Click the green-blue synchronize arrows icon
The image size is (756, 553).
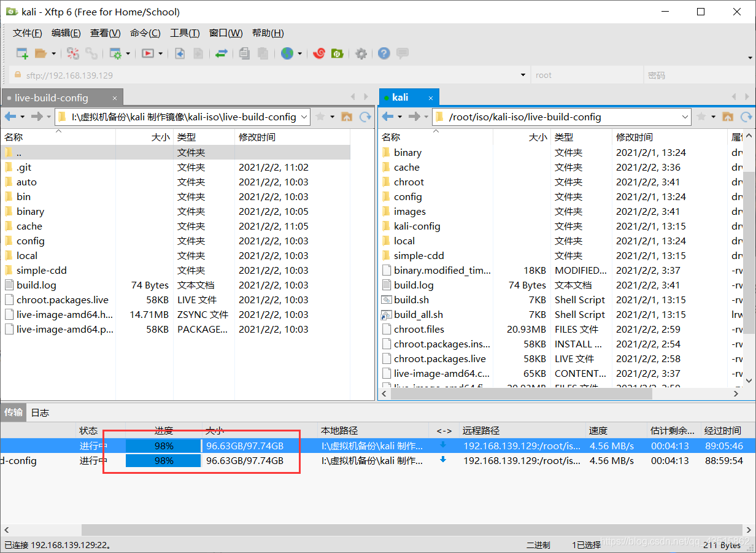(x=222, y=53)
